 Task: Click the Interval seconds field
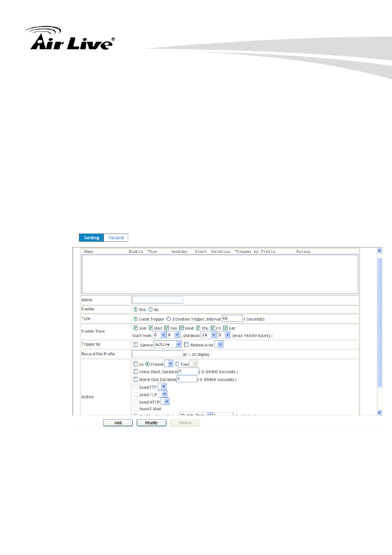coord(232,319)
